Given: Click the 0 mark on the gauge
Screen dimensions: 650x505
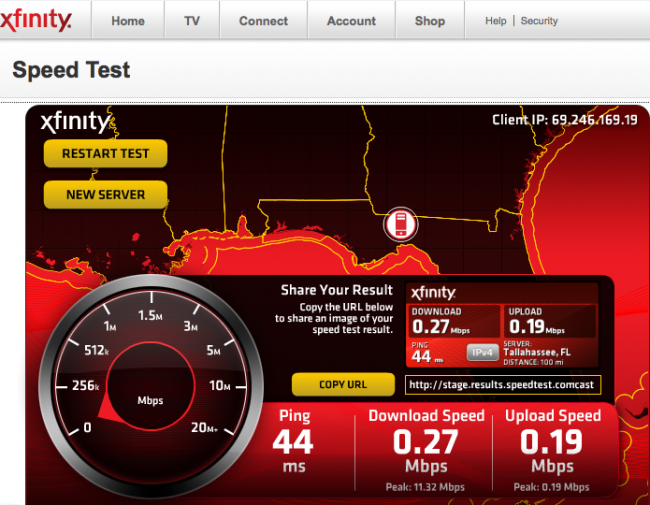Looking at the screenshot, I should (87, 427).
